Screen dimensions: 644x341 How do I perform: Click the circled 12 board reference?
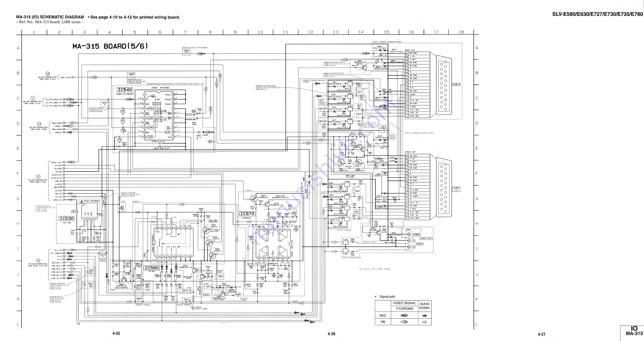pos(48,74)
